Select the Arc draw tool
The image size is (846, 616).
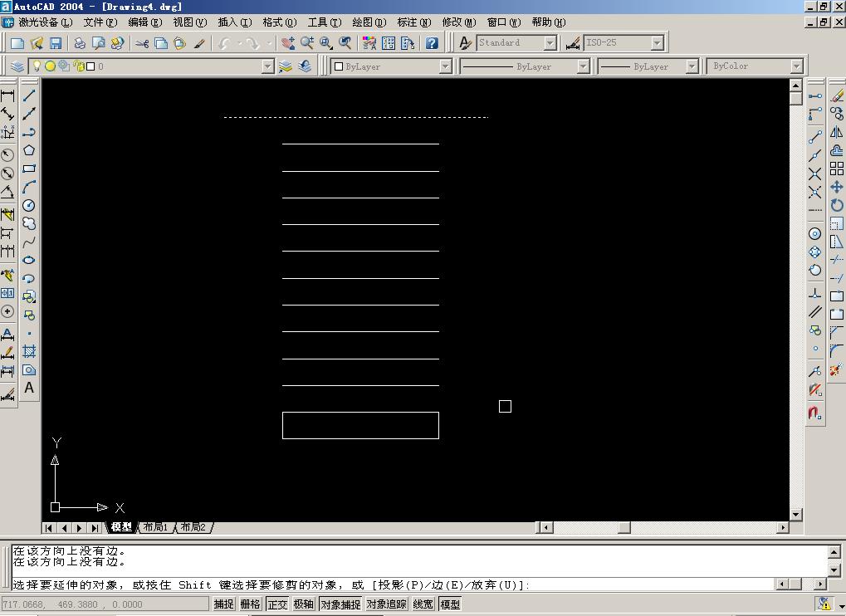tap(29, 187)
